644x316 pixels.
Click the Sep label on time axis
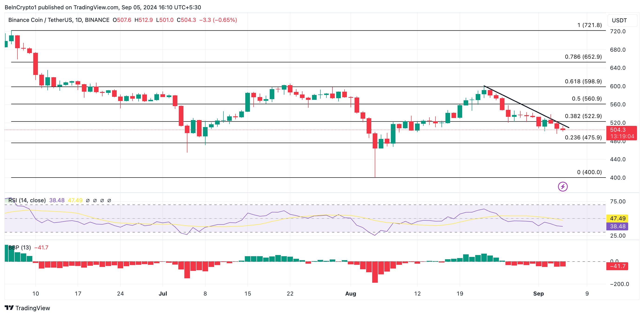point(538,293)
